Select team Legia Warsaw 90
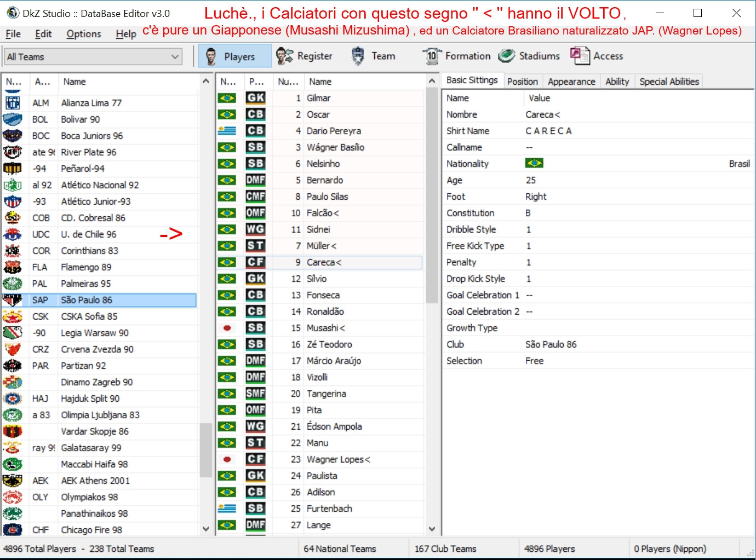This screenshot has height=560, width=756. (100, 333)
